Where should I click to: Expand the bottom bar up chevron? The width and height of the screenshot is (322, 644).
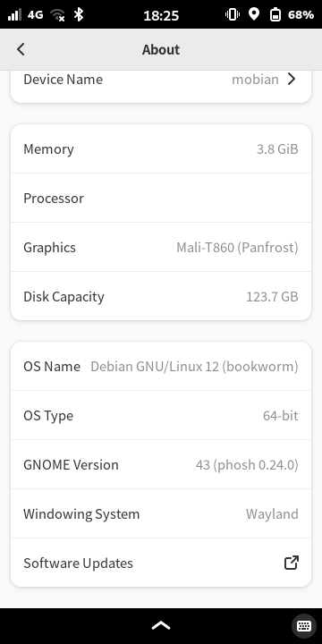click(x=161, y=626)
